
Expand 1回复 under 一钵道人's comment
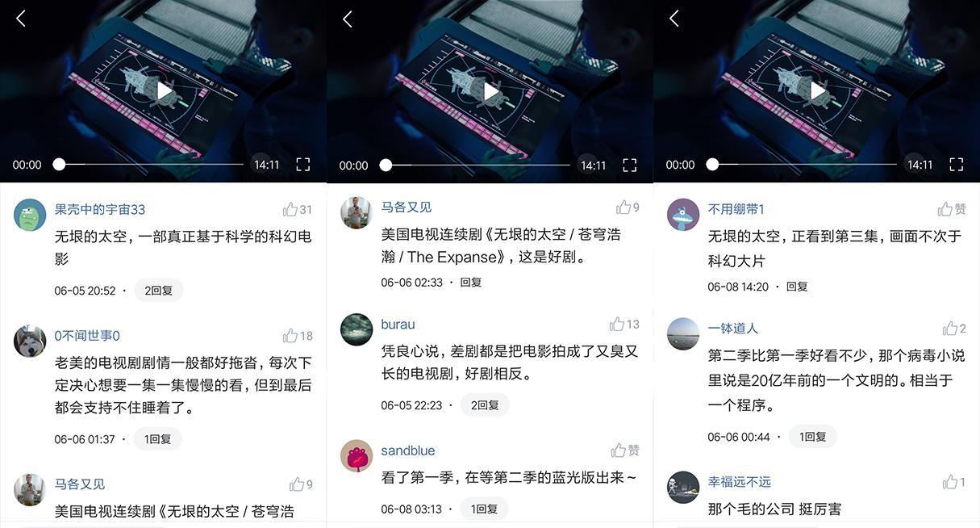click(x=813, y=437)
